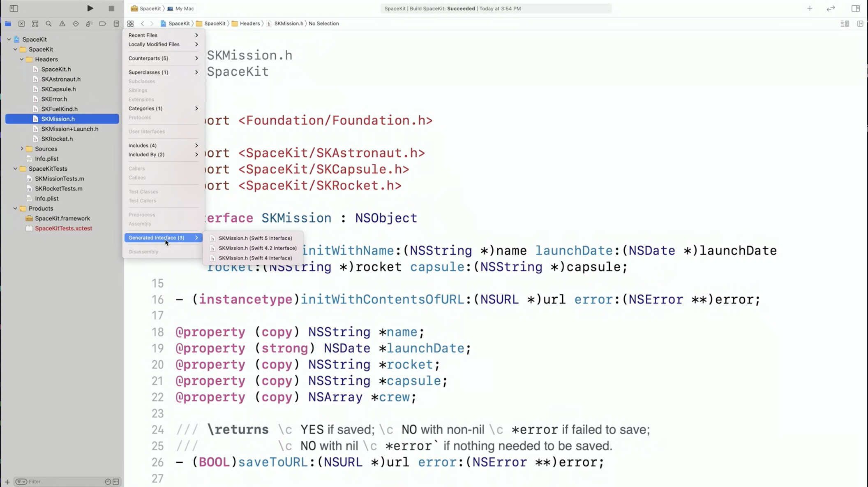Open Locally Modified Files submenu

163,44
